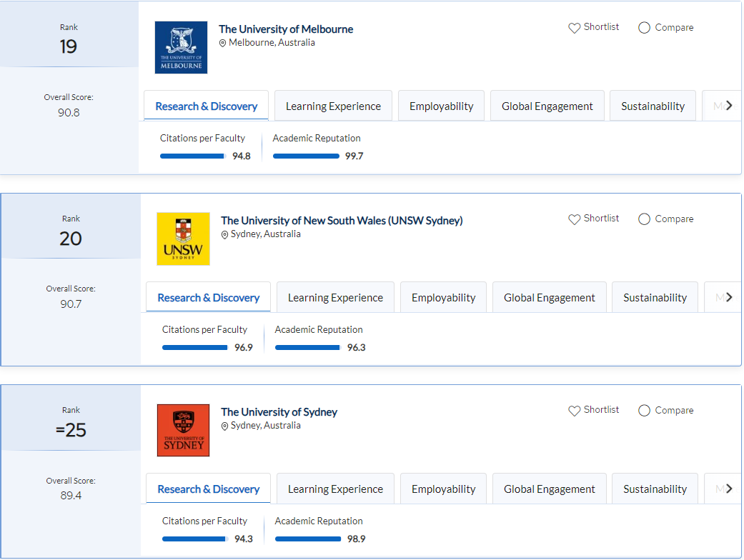744x560 pixels.
Task: Click the University of Sydney red logo
Action: (x=183, y=431)
